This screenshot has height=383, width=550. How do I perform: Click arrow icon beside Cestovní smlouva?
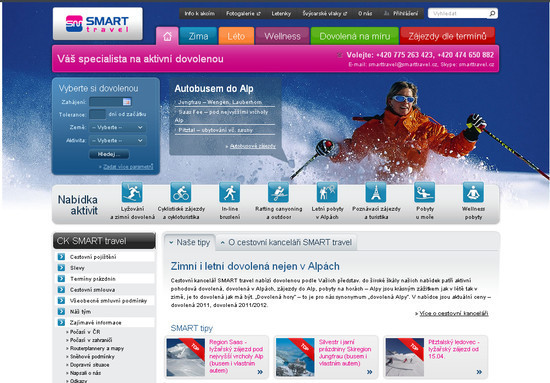click(x=61, y=289)
